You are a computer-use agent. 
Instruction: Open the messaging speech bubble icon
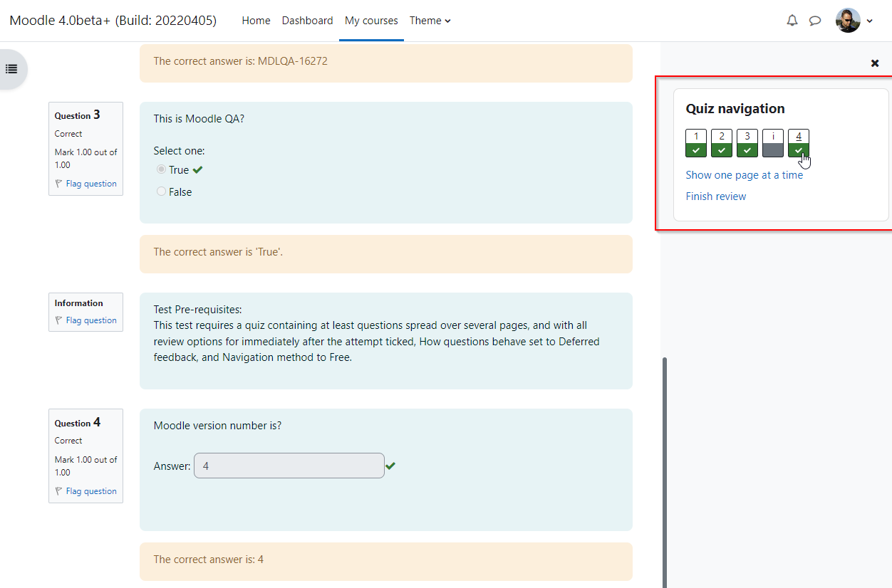tap(815, 21)
